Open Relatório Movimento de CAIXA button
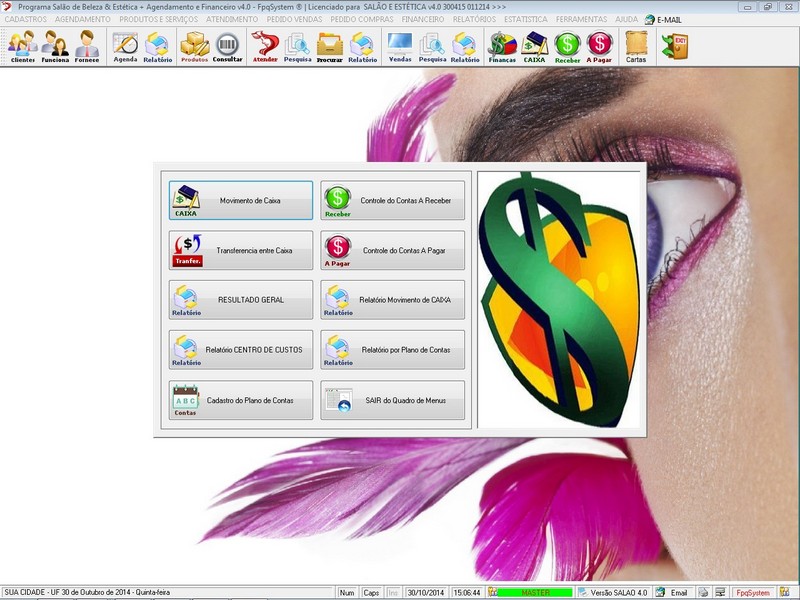This screenshot has width=800, height=600. click(392, 300)
